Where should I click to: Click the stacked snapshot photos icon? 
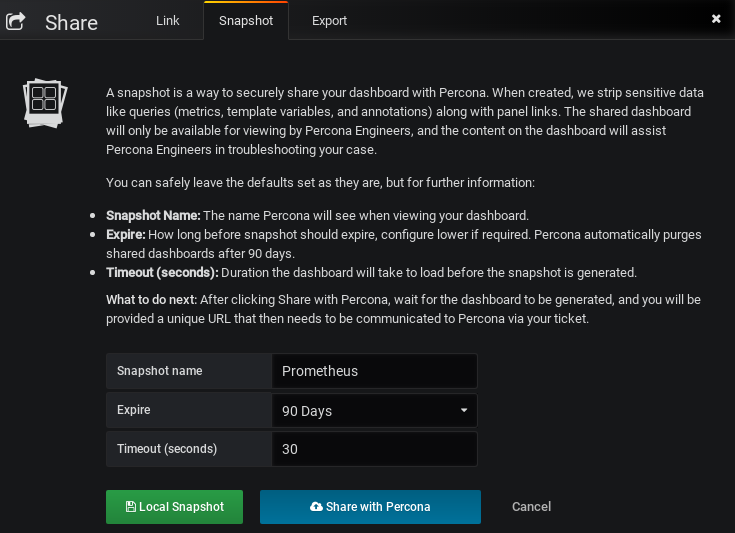click(x=44, y=99)
